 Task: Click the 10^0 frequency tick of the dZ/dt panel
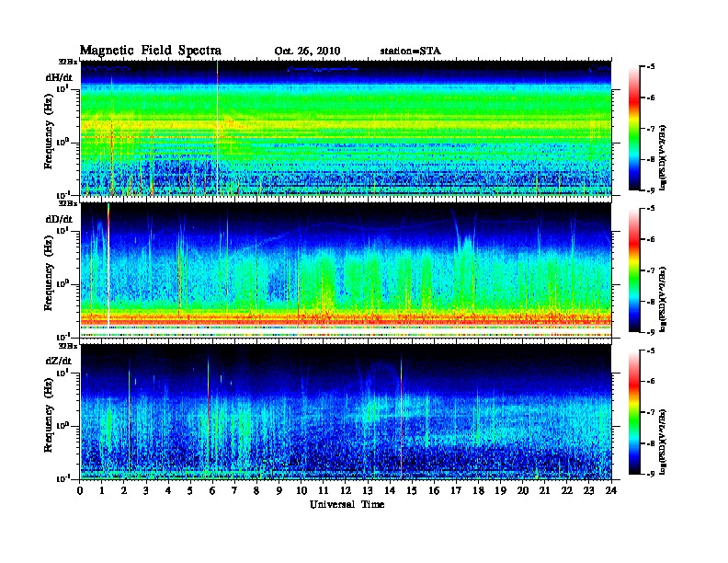pos(63,426)
